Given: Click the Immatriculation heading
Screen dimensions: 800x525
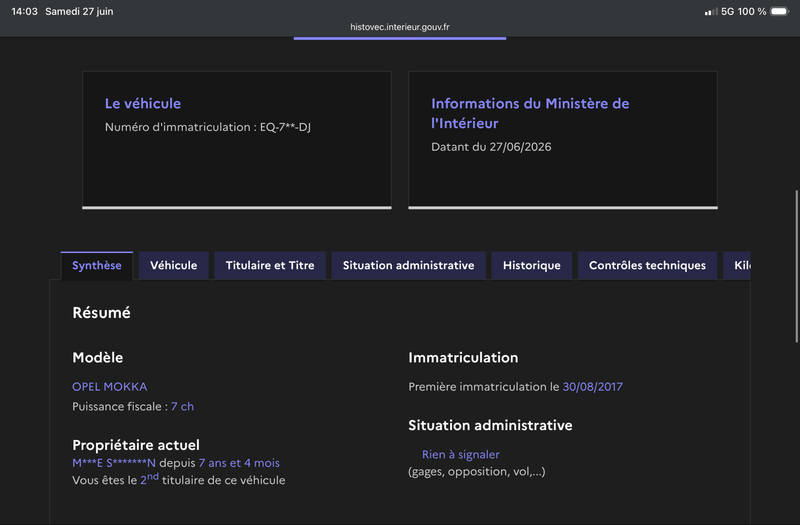Looking at the screenshot, I should (463, 358).
